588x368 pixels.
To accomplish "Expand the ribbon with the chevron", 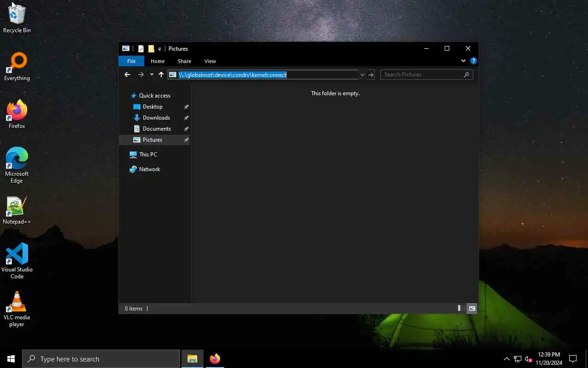I will (463, 61).
